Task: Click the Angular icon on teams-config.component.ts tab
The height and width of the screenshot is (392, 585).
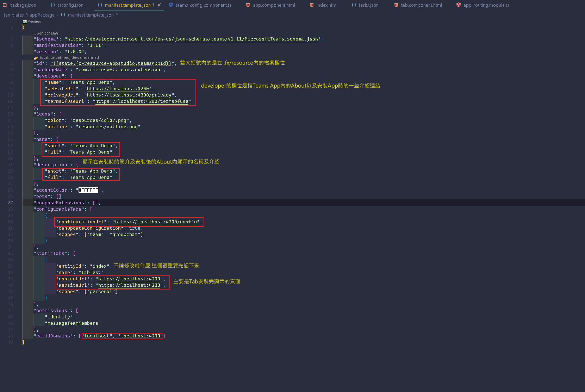Action: (x=171, y=5)
